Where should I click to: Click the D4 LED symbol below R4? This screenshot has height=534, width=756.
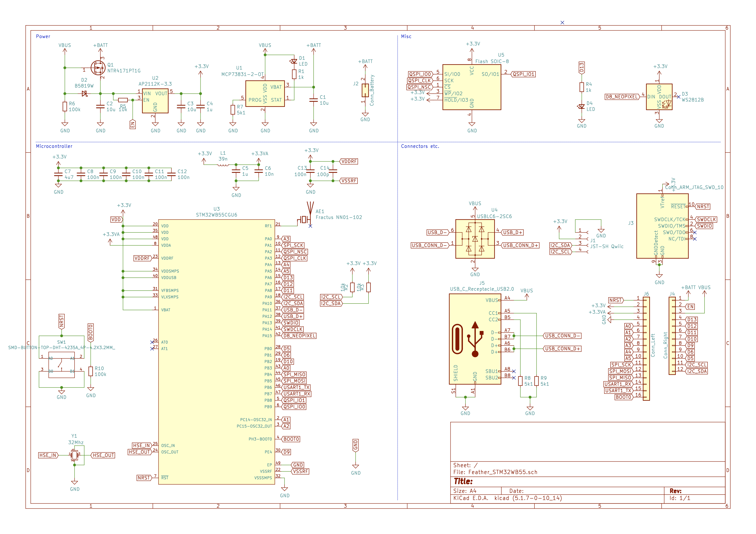click(x=581, y=107)
